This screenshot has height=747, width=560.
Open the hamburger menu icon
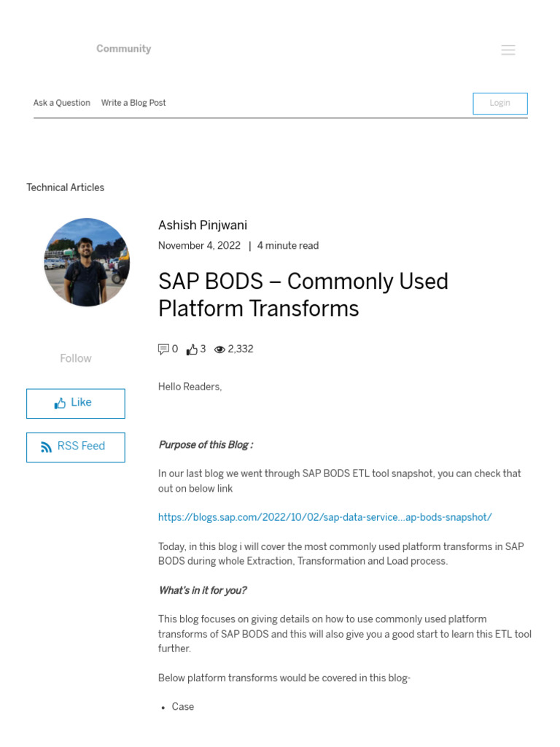(508, 50)
